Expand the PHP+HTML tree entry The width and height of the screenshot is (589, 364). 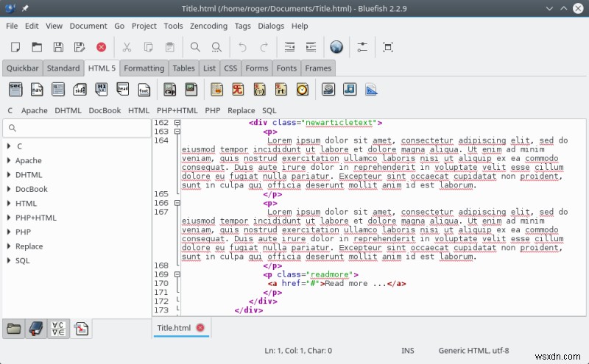coord(9,218)
